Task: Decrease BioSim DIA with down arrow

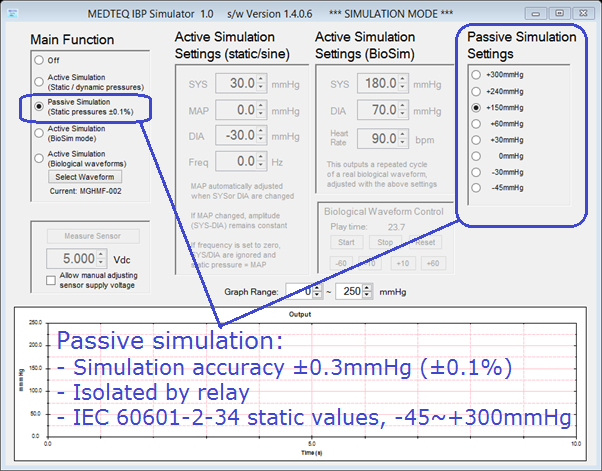Action: (403, 115)
